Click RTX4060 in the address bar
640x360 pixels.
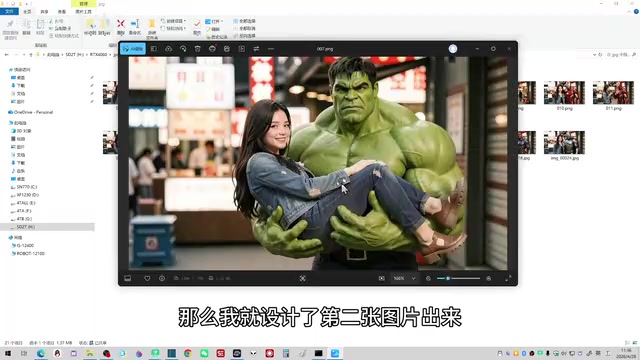(98, 54)
